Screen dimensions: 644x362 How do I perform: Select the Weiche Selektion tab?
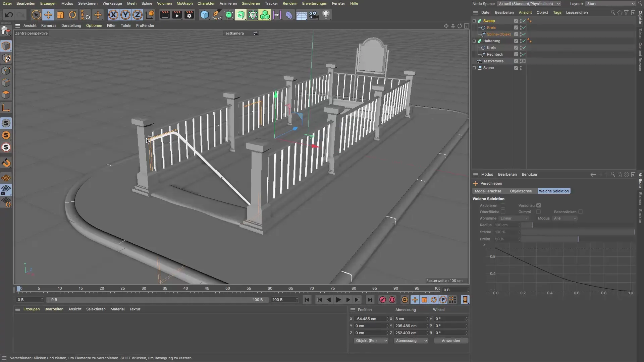(x=554, y=191)
